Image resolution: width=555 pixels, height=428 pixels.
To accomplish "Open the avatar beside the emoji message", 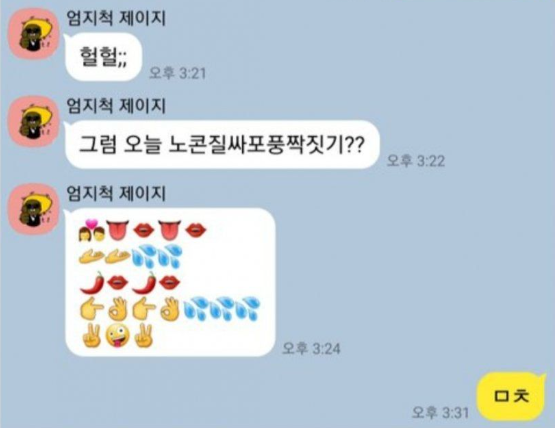I will [34, 209].
